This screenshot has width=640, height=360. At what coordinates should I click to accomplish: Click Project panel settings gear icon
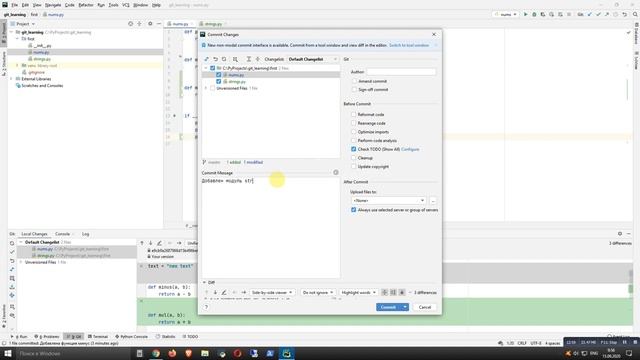(150, 24)
